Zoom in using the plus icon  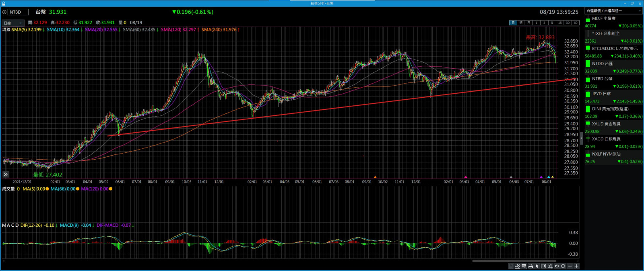576,266
